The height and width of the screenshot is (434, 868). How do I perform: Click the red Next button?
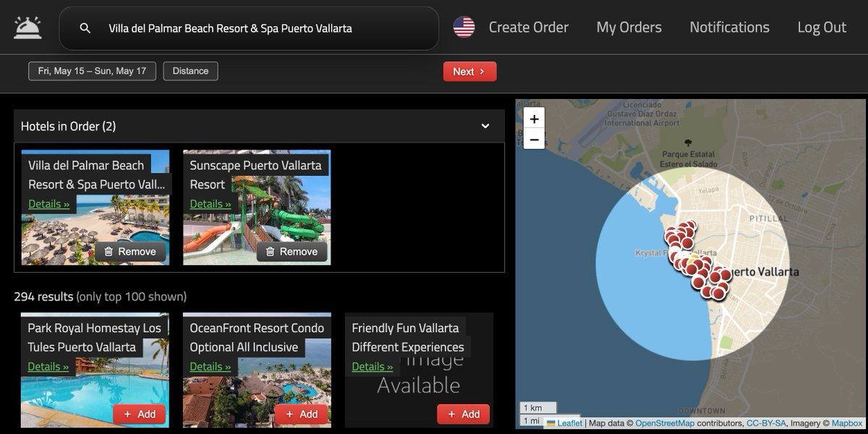click(469, 72)
